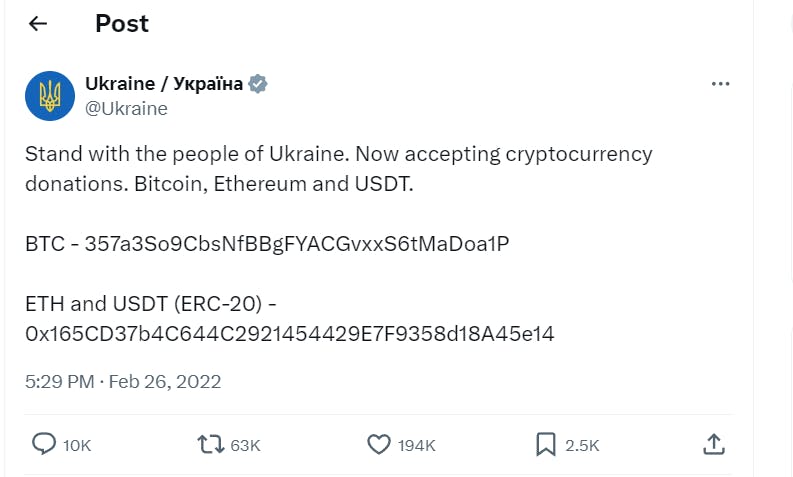Open the three-dot more options menu

tap(720, 84)
